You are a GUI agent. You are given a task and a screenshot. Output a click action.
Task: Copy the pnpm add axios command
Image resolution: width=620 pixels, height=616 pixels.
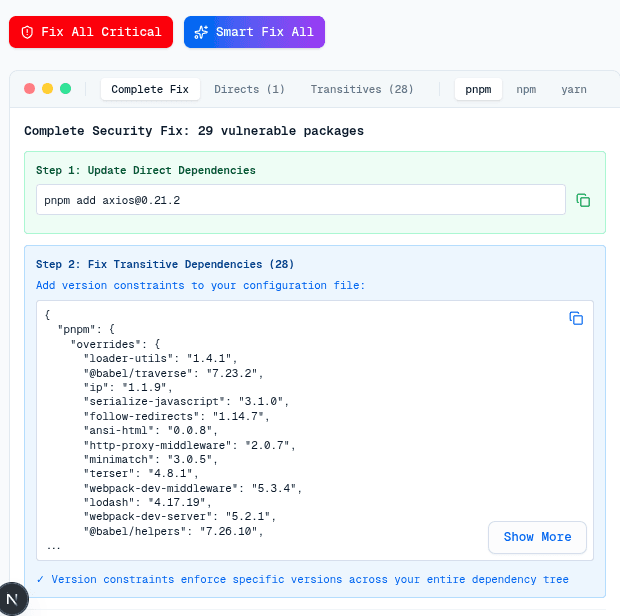coord(583,200)
